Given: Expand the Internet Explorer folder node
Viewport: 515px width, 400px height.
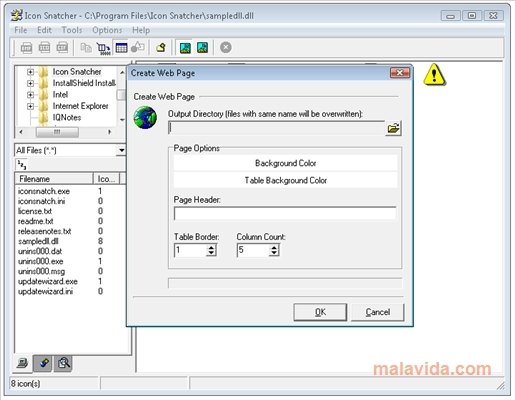Looking at the screenshot, I should (x=30, y=106).
